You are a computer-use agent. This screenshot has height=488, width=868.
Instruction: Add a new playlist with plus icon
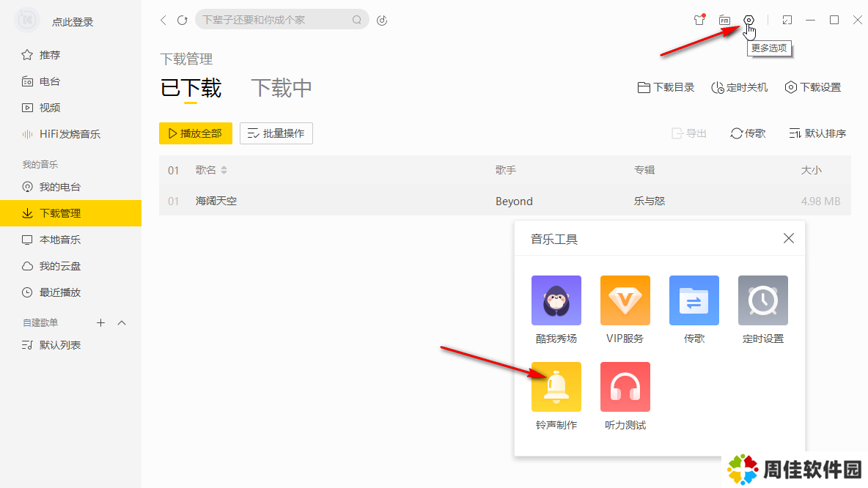click(x=101, y=323)
